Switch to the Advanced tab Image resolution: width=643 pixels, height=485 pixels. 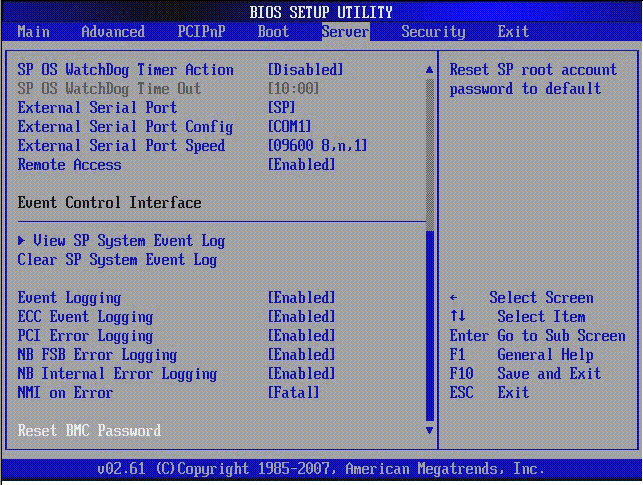113,32
